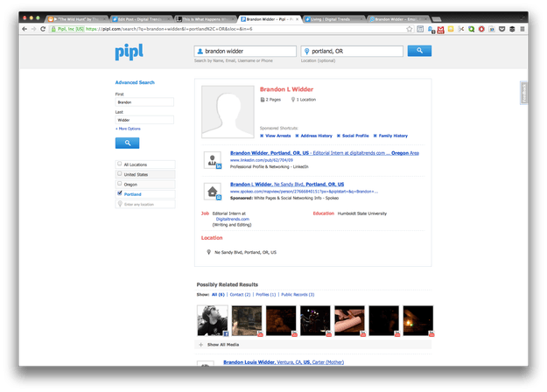This screenshot has height=392, width=547.
Task: Click the portland, OR location field
Action: [x=352, y=52]
